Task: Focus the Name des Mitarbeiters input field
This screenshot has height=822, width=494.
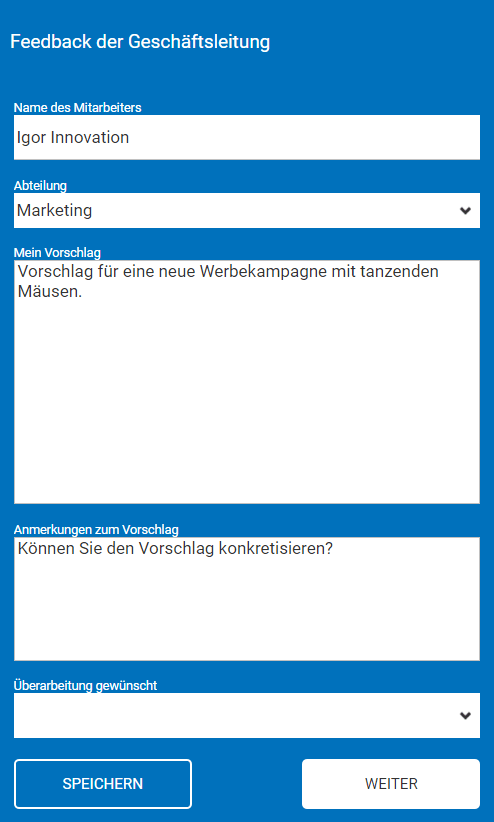Action: pos(246,137)
